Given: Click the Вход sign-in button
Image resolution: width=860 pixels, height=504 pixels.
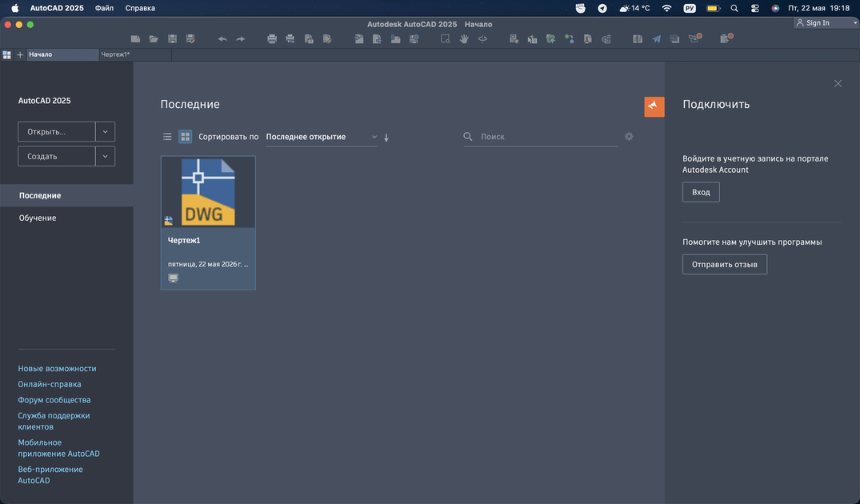Looking at the screenshot, I should coord(701,192).
